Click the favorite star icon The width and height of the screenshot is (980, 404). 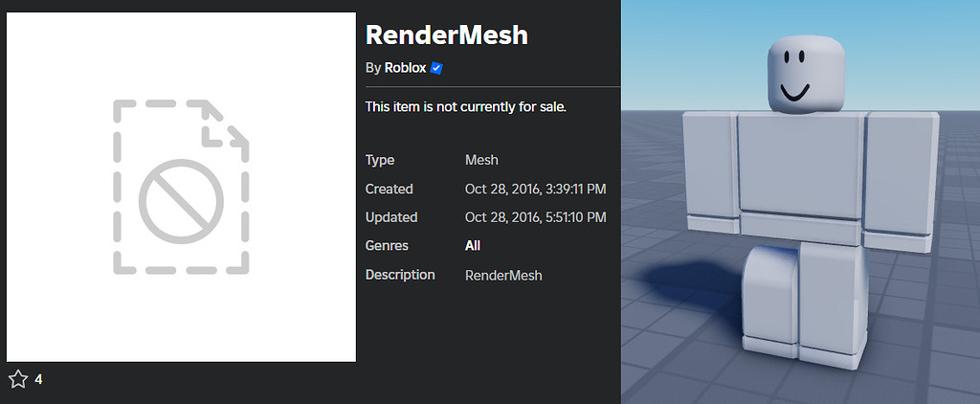pyautogui.click(x=18, y=380)
